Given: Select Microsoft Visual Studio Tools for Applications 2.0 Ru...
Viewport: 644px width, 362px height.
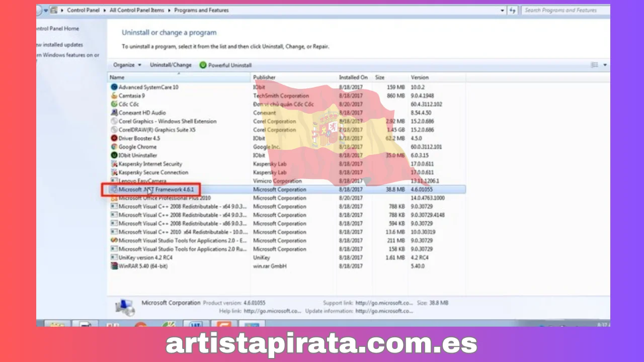Looking at the screenshot, I should coord(183,249).
